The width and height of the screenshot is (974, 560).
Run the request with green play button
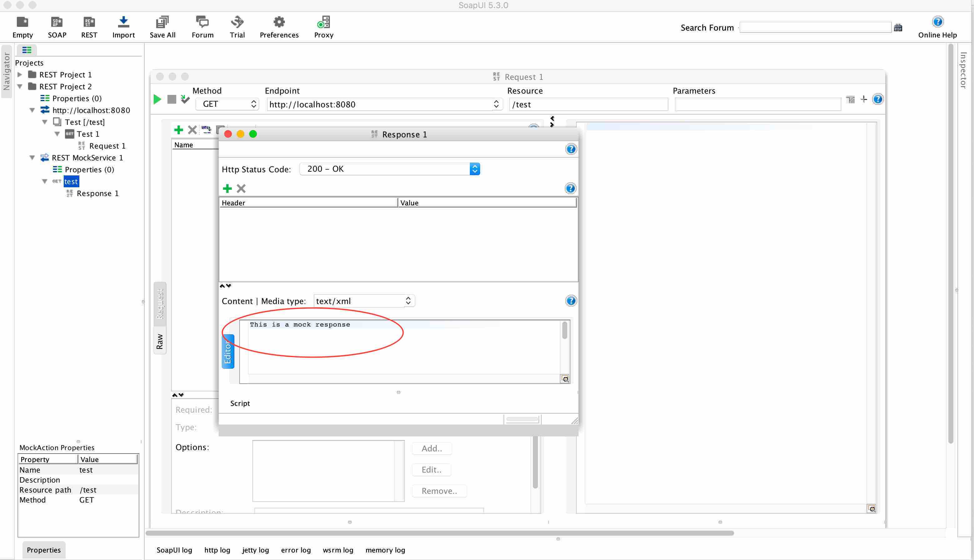157,99
